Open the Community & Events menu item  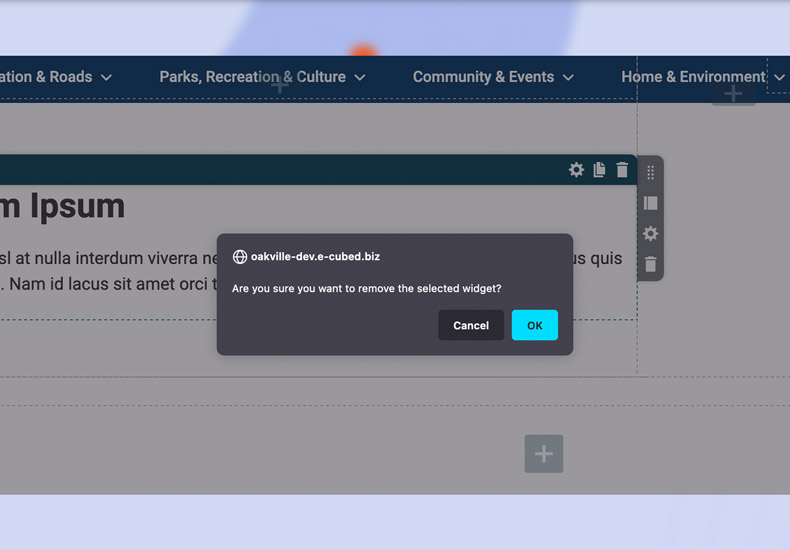point(483,77)
